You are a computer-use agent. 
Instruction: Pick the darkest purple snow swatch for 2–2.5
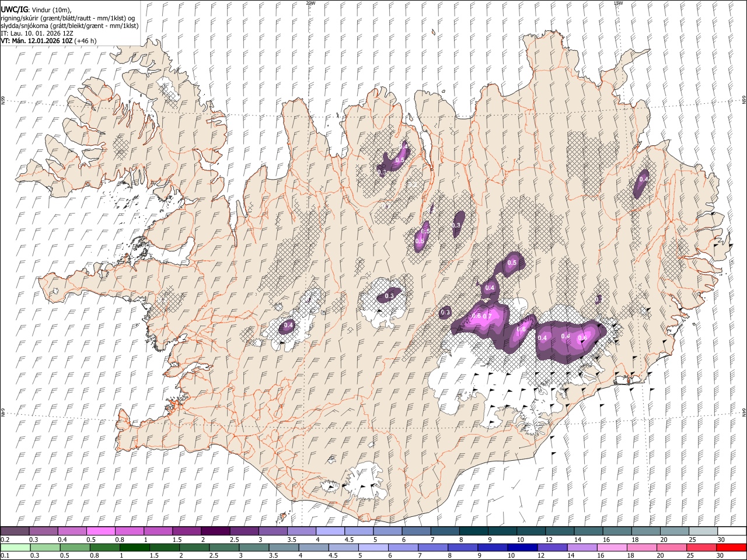point(215,531)
